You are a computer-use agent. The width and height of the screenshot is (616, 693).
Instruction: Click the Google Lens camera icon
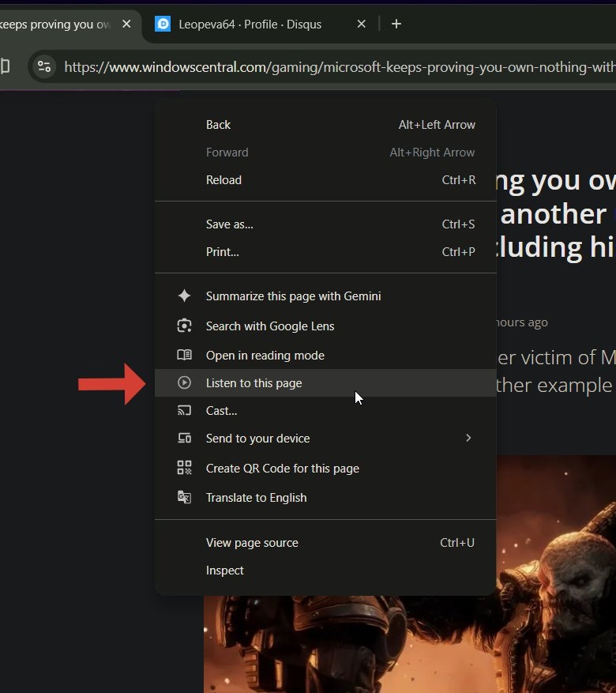pyautogui.click(x=184, y=326)
